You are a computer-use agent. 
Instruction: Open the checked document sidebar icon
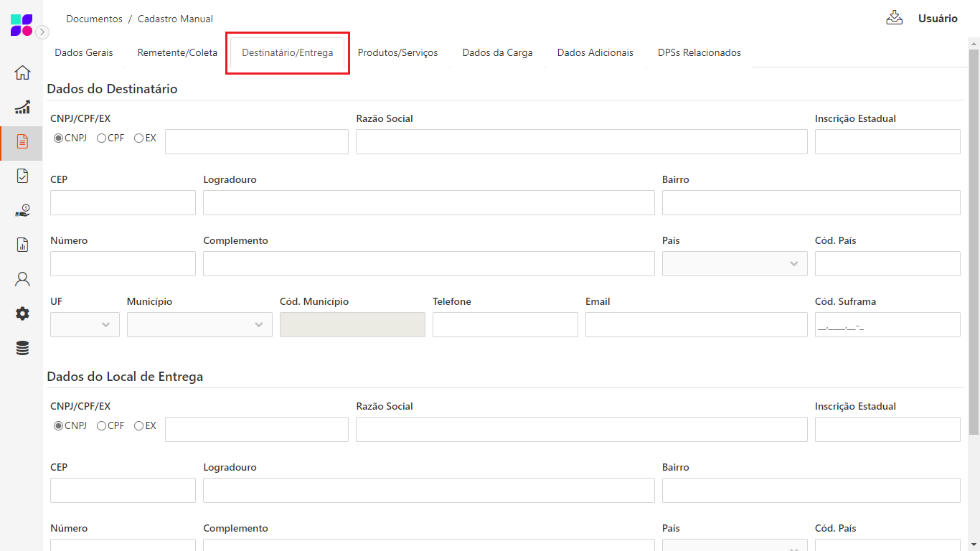(x=22, y=176)
